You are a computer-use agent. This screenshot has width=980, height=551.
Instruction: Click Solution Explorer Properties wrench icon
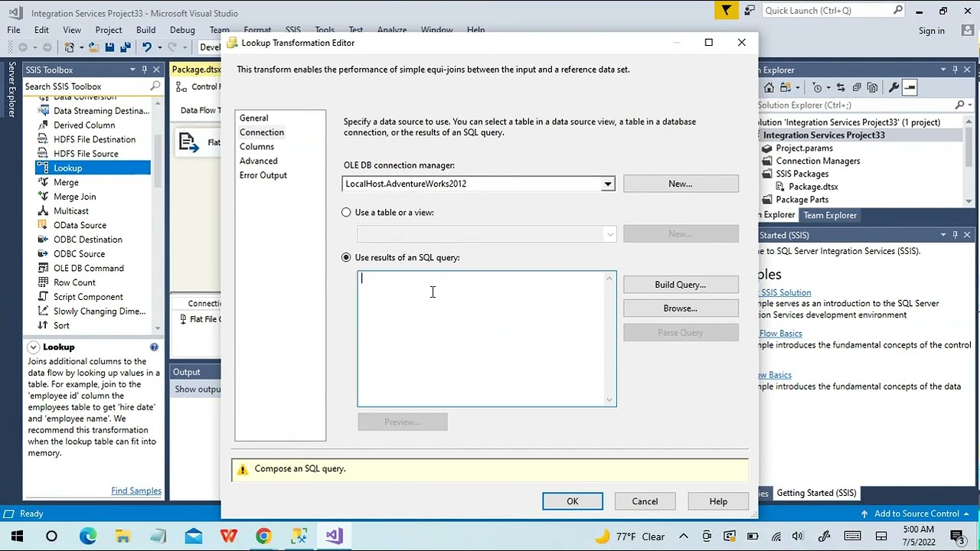893,87
